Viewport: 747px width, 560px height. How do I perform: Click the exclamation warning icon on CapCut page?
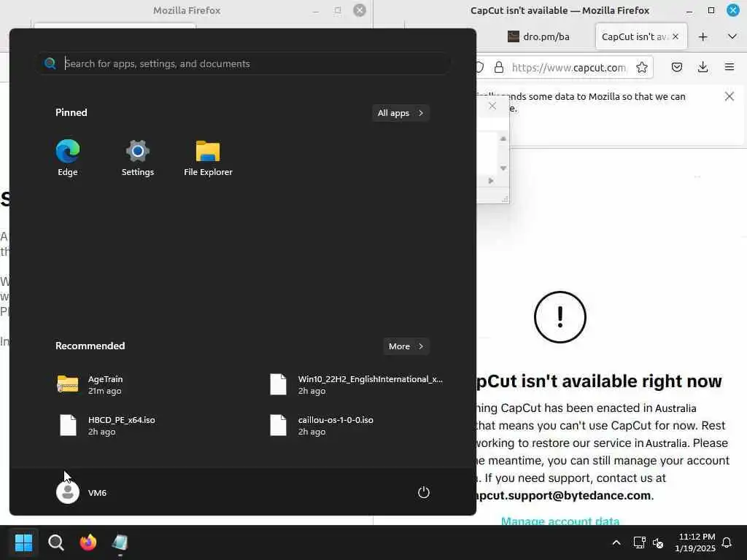click(x=560, y=317)
